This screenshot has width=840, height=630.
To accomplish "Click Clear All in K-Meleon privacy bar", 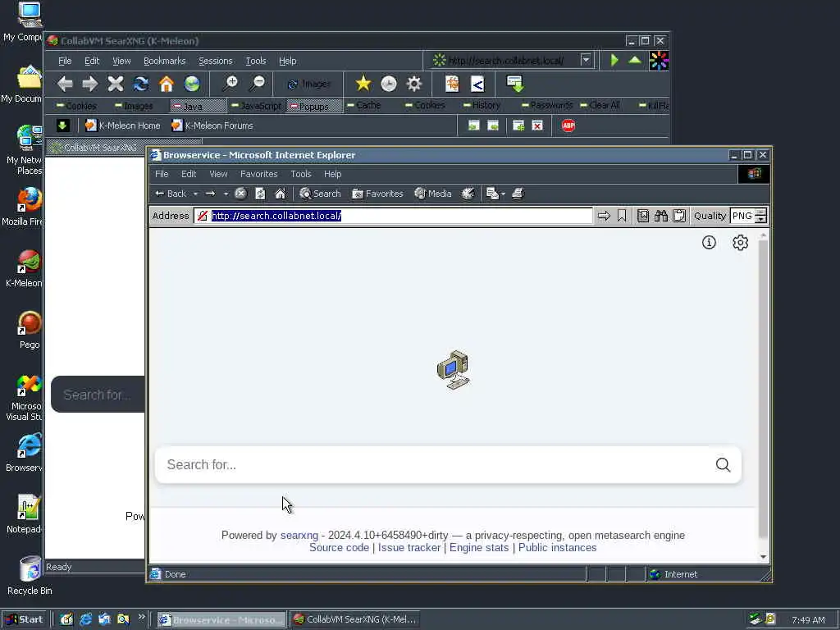I will pyautogui.click(x=600, y=105).
